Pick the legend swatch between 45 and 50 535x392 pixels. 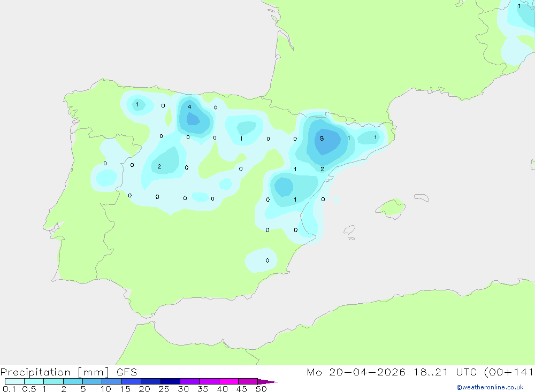tap(248, 381)
